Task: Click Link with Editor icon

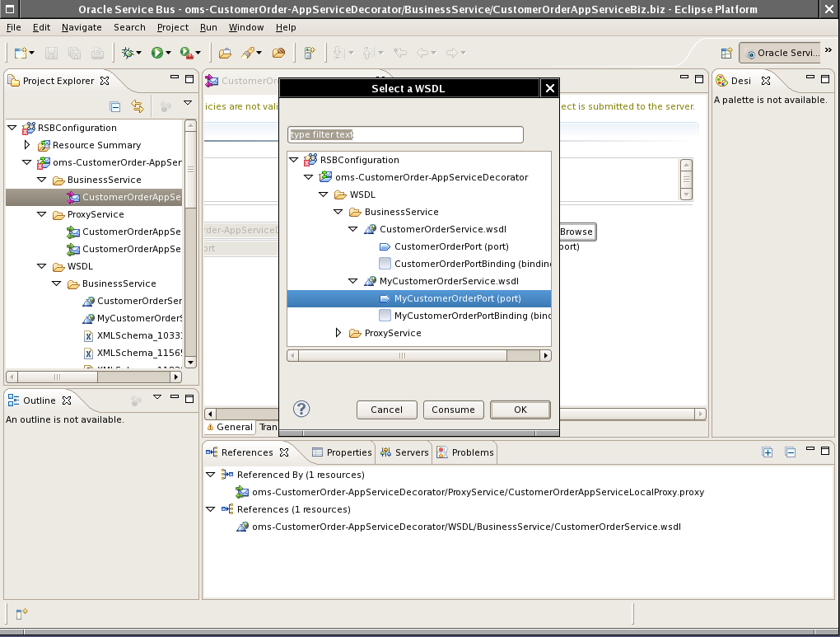Action: pyautogui.click(x=138, y=106)
